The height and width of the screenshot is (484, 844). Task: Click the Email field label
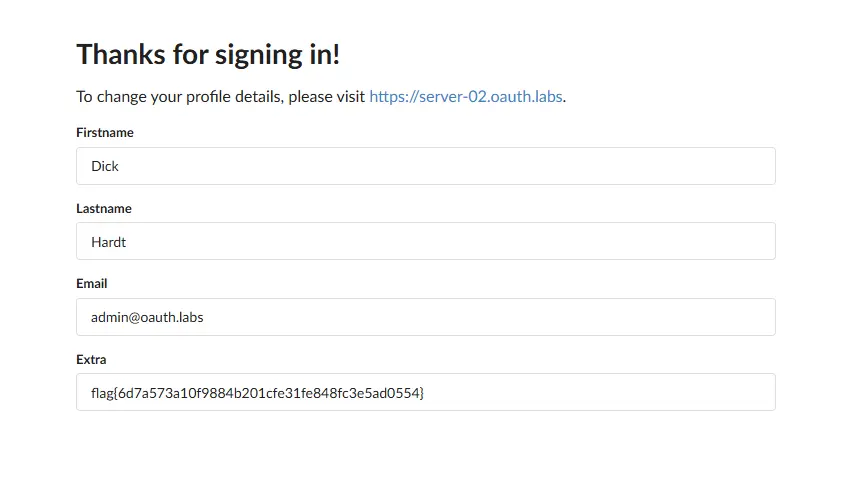[x=92, y=283]
